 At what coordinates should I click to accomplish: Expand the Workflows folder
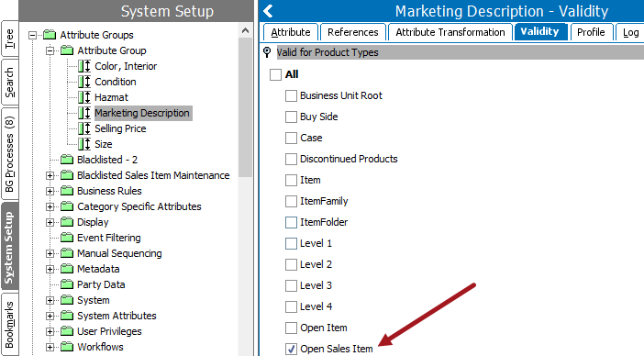50,347
